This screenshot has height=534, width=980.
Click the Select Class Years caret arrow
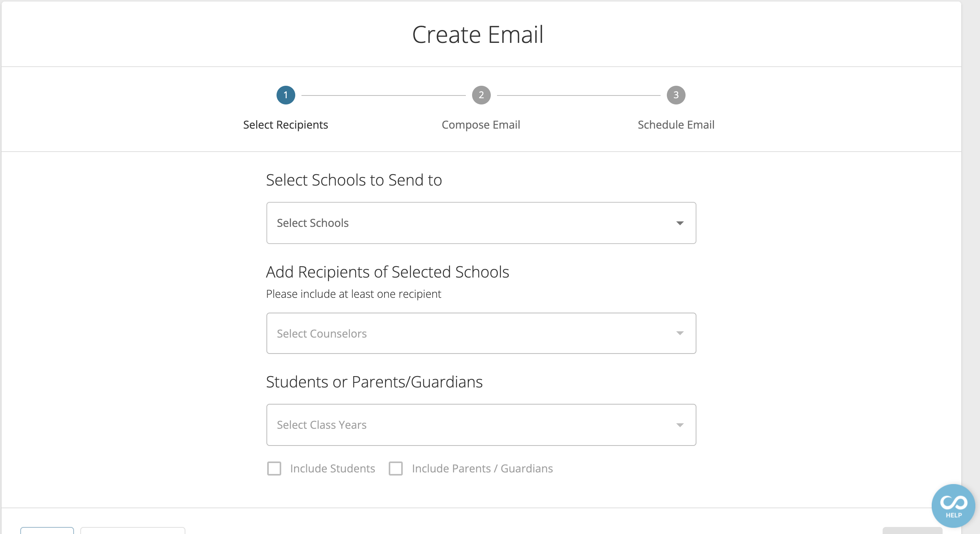(x=680, y=425)
